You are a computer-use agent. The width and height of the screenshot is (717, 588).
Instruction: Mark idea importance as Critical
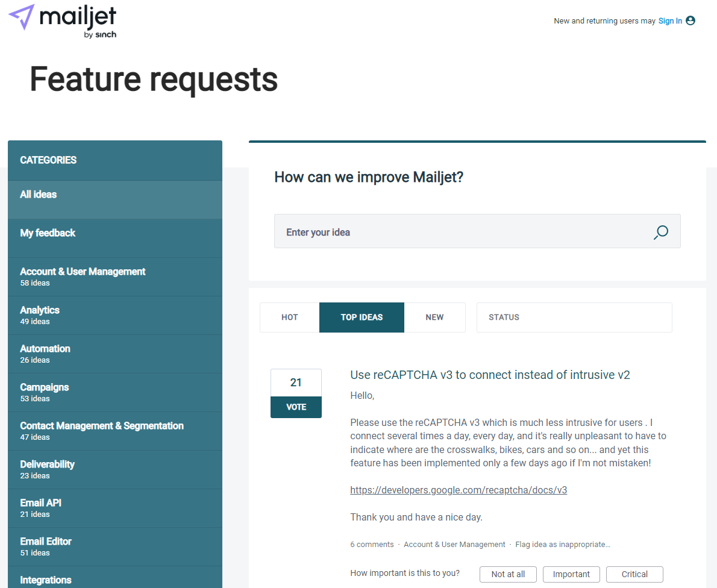(634, 574)
